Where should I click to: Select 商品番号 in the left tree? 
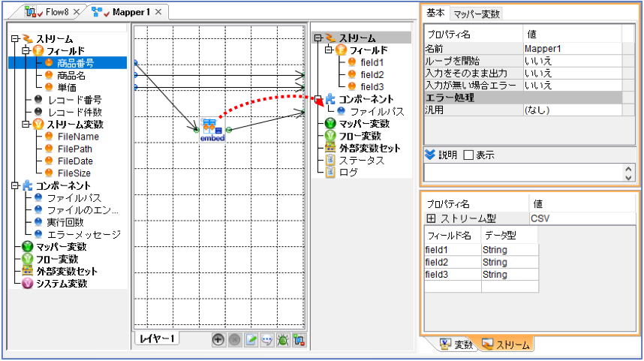[75, 63]
